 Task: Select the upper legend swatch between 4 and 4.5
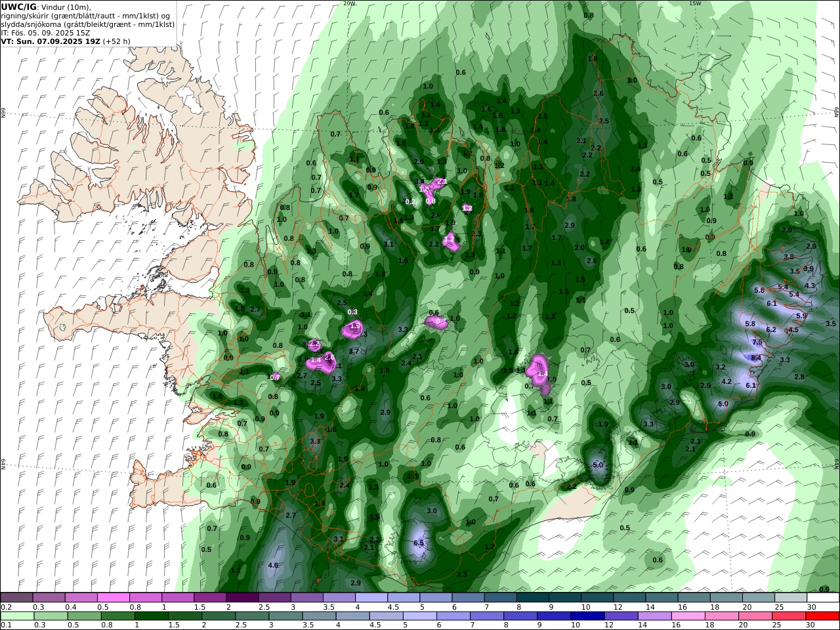click(371, 598)
